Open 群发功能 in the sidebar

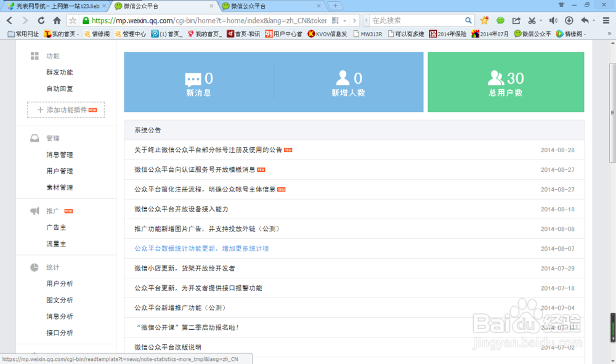click(x=60, y=72)
